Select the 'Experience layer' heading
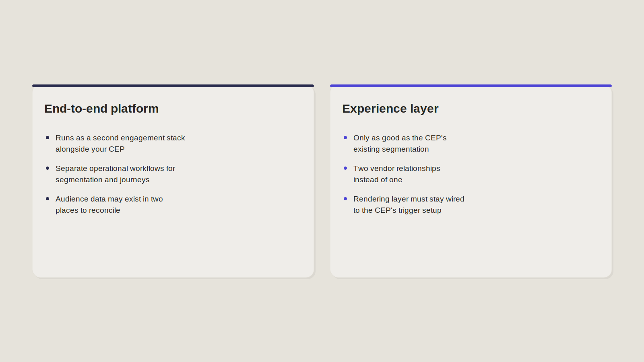 point(390,109)
